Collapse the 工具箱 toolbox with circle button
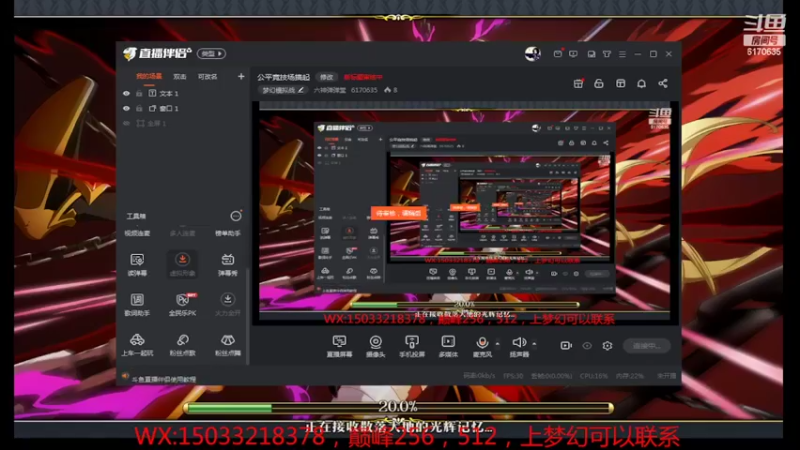This screenshot has width=800, height=450. 236,216
